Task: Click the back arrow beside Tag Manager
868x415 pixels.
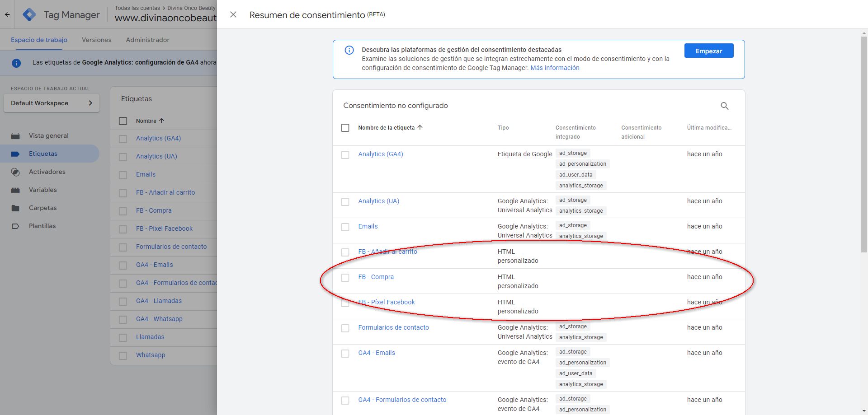Action: click(7, 14)
